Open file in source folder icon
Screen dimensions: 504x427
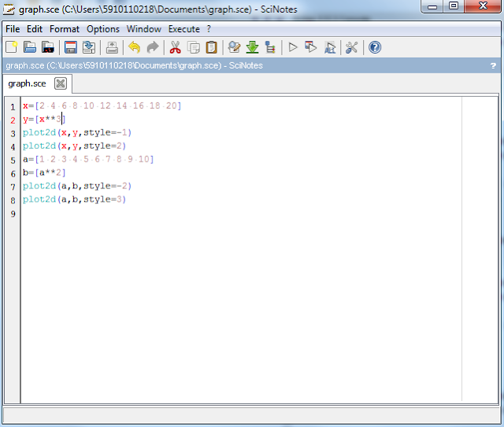coord(48,47)
